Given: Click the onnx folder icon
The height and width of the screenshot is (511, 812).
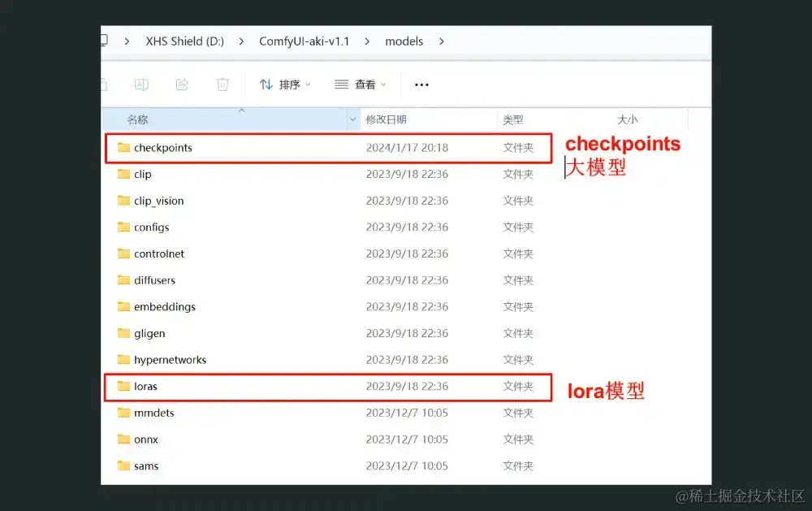Looking at the screenshot, I should pos(123,439).
